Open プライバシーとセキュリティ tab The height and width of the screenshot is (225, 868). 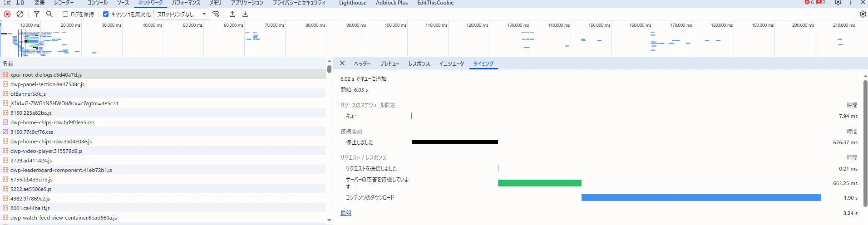click(299, 3)
